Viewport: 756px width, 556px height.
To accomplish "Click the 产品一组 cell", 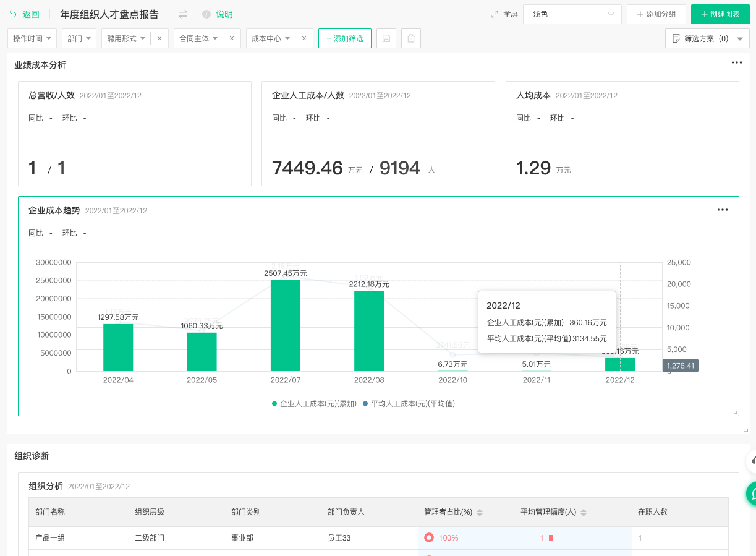I will coord(50,538).
